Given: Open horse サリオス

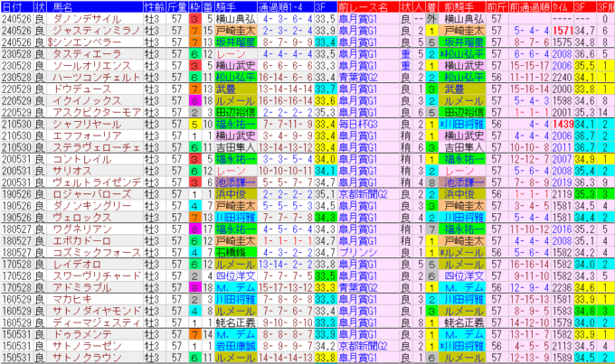Looking at the screenshot, I should 72,171.
